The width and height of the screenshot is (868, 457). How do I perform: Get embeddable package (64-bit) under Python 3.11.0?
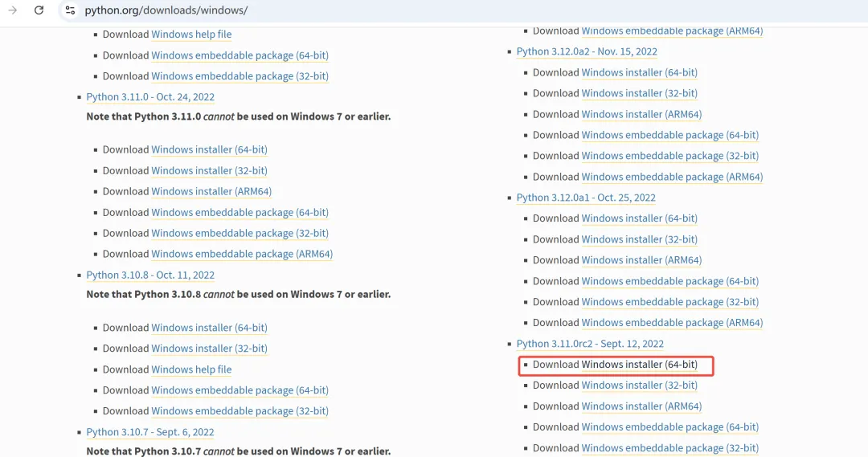(240, 213)
